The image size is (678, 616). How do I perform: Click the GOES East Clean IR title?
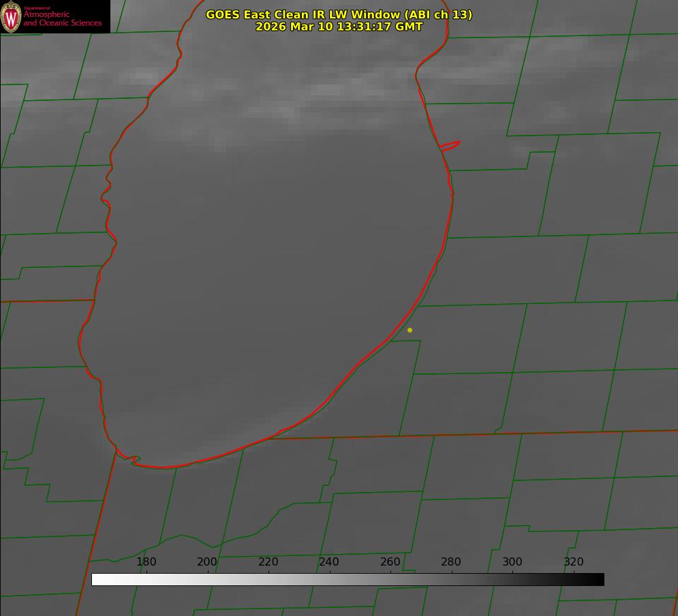click(x=339, y=14)
